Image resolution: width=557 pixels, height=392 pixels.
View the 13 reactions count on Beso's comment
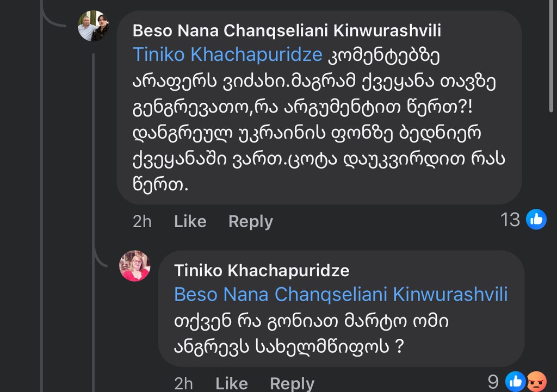tap(510, 220)
